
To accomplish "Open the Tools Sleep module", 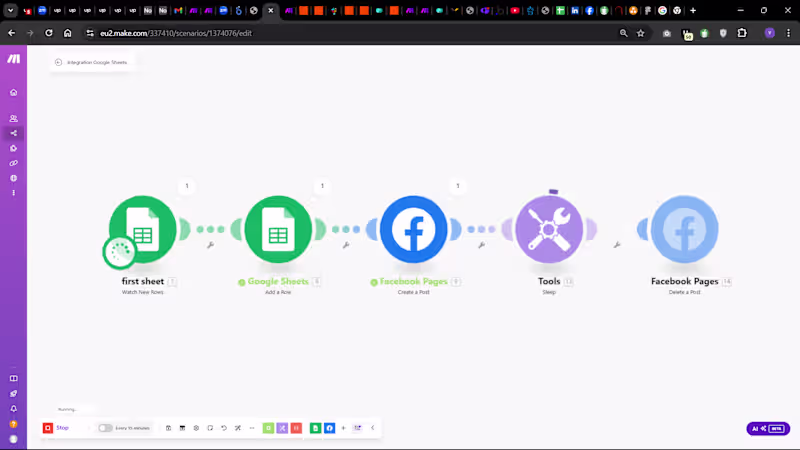I will (549, 229).
